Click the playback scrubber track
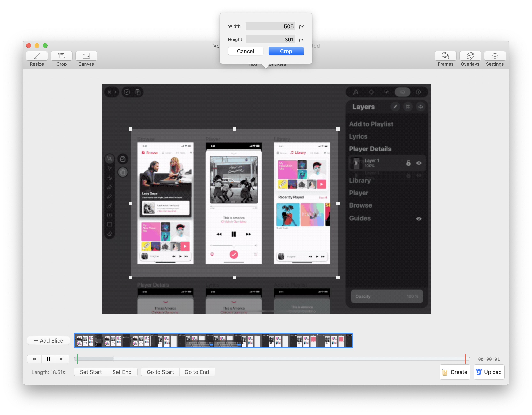The width and height of the screenshot is (532, 415). (271, 359)
